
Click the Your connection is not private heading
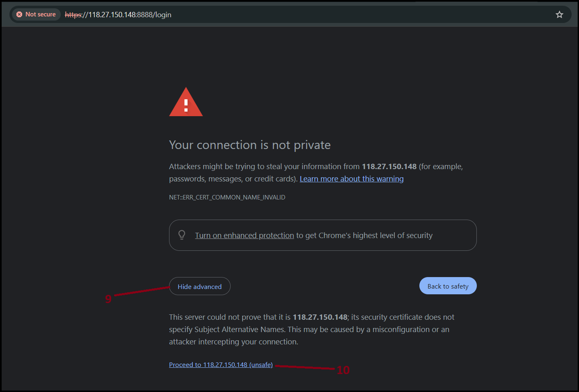[x=250, y=145]
